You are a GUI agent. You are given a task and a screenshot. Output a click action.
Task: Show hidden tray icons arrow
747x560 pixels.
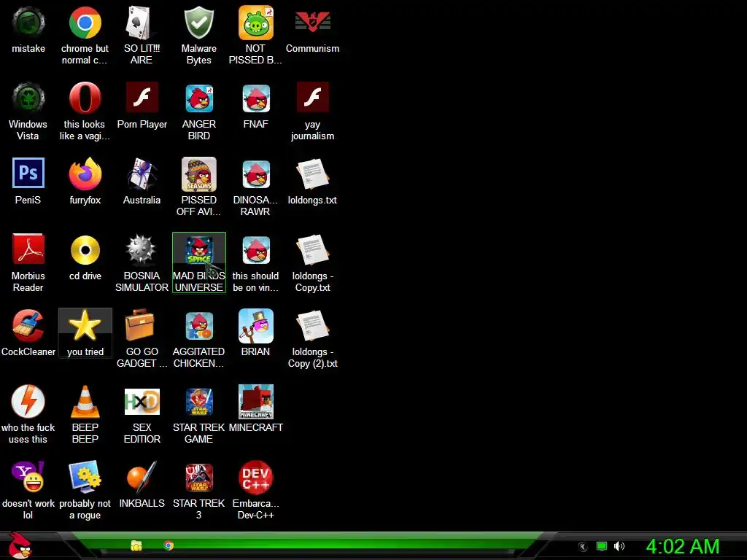pos(583,547)
